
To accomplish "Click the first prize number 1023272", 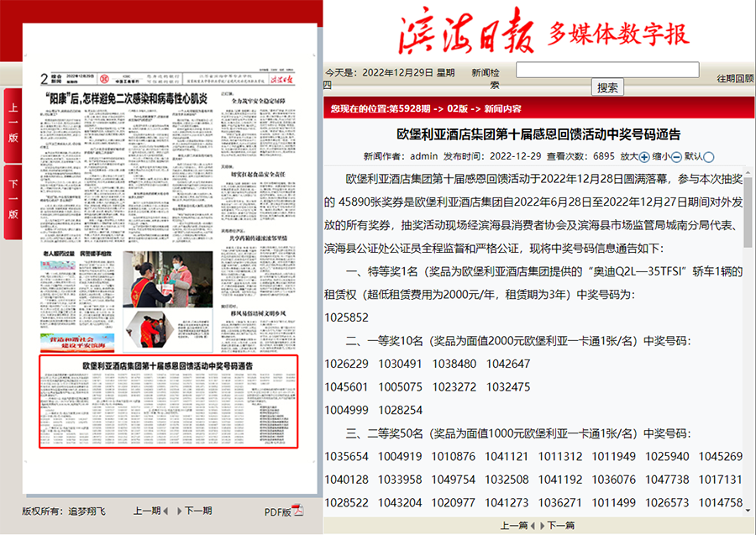I will 454,387.
